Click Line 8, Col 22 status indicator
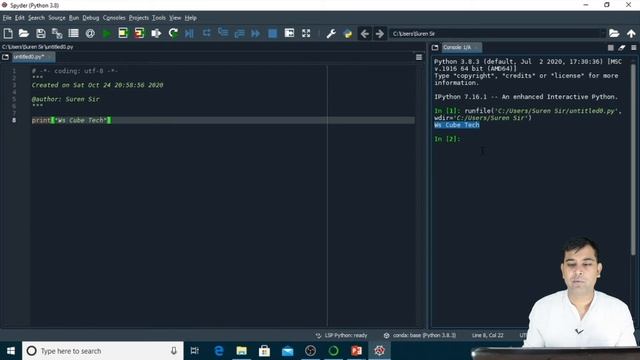The image size is (640, 360). tap(487, 336)
